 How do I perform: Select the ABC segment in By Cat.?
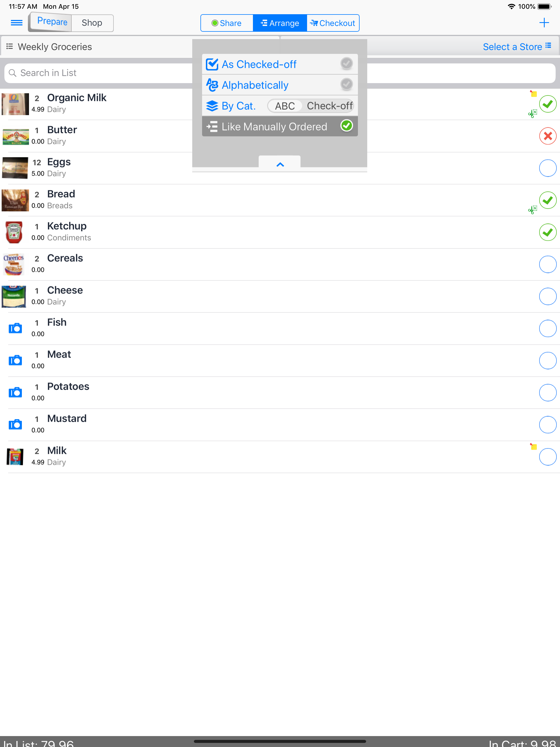pos(285,106)
